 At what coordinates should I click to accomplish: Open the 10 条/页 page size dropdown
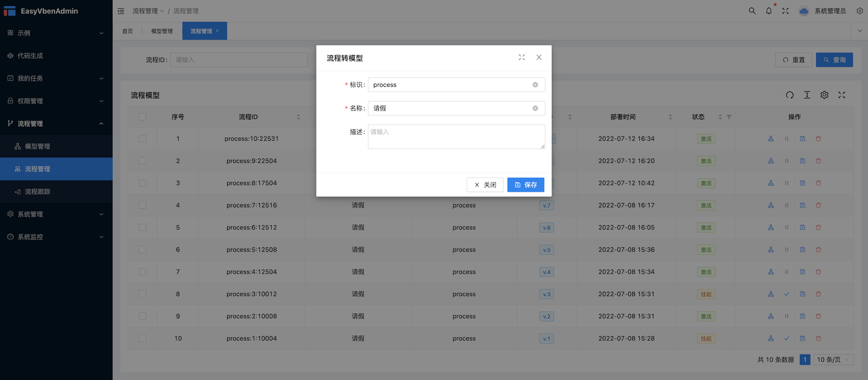point(834,360)
